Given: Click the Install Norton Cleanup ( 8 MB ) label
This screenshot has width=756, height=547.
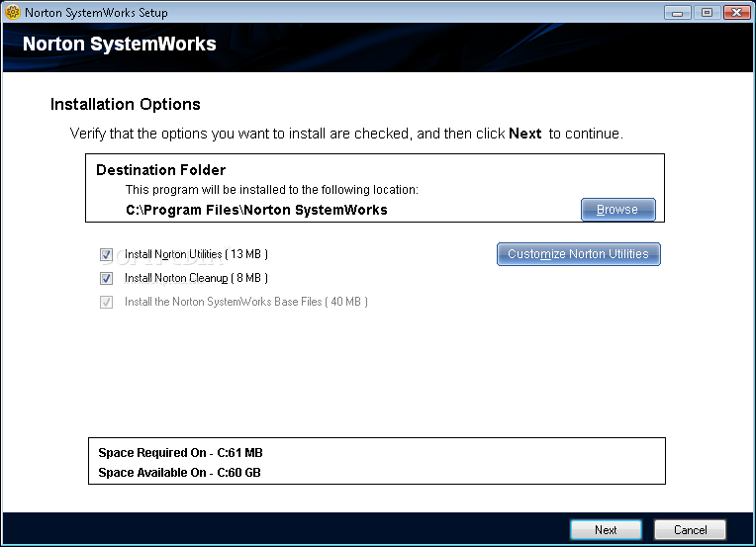Looking at the screenshot, I should (196, 278).
